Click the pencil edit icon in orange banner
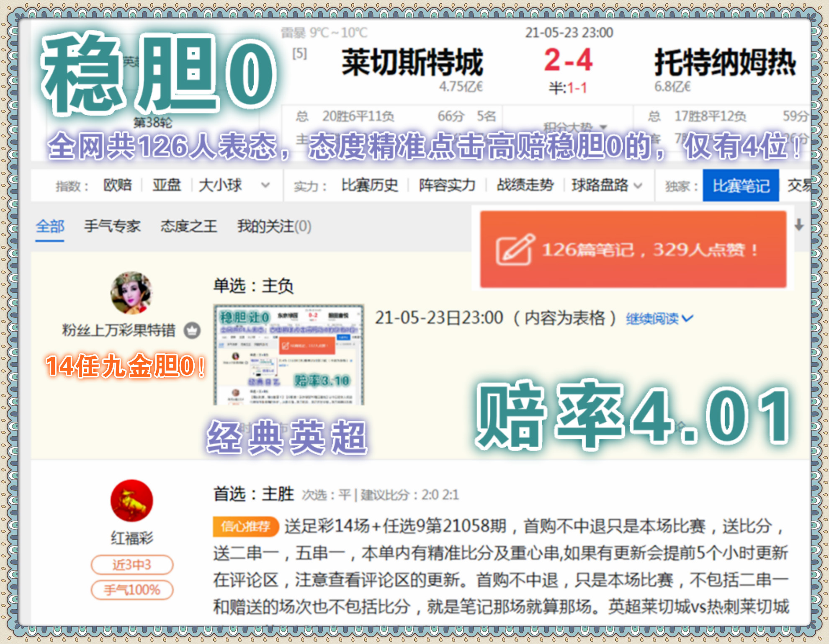Image resolution: width=829 pixels, height=644 pixels. [x=515, y=250]
